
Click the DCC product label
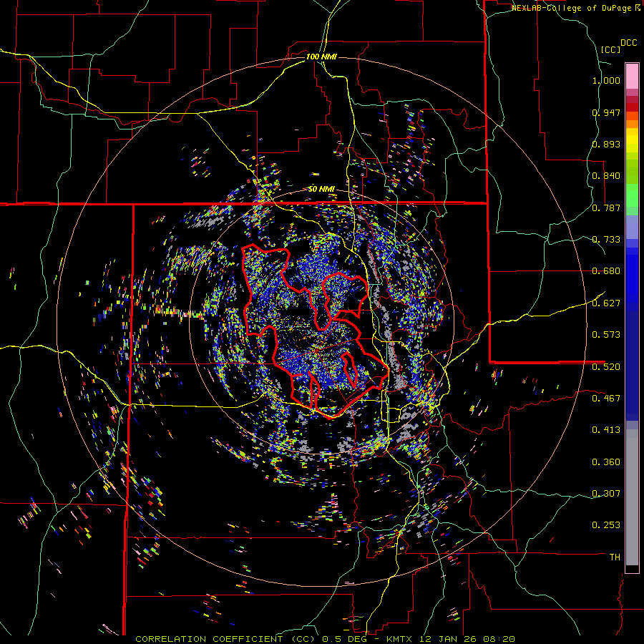628,43
